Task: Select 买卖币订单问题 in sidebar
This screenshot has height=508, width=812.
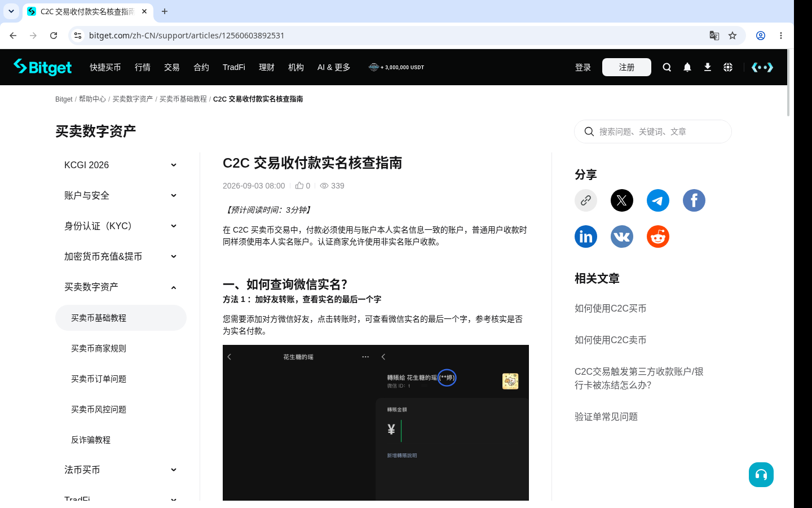Action: [x=121, y=379]
